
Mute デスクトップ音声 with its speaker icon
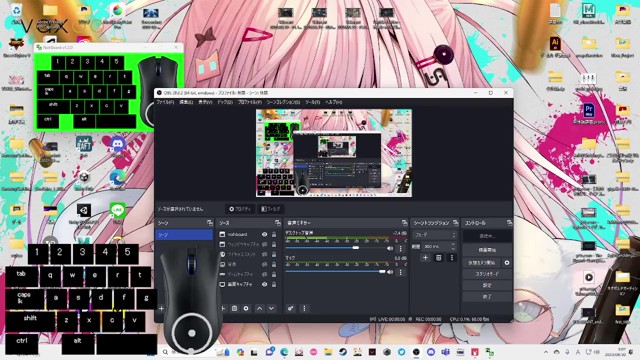(390, 248)
